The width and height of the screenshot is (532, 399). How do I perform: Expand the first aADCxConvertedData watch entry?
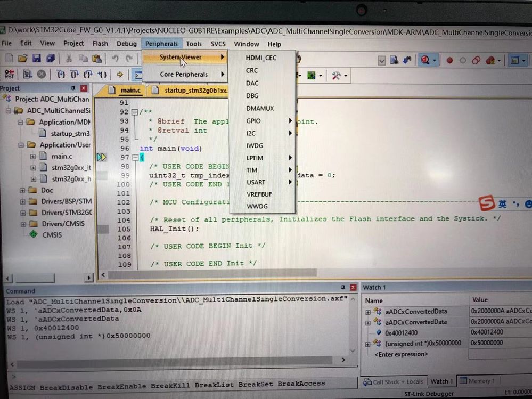368,312
